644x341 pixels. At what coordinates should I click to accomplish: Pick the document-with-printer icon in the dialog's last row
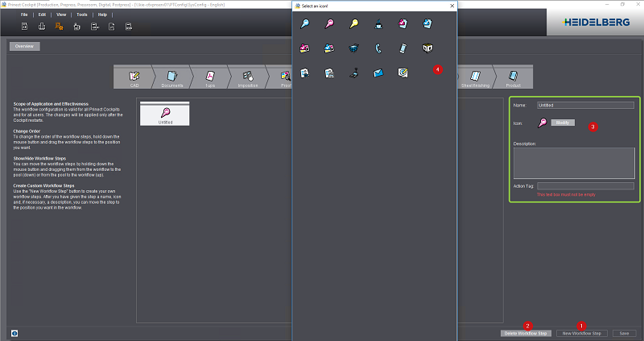329,73
